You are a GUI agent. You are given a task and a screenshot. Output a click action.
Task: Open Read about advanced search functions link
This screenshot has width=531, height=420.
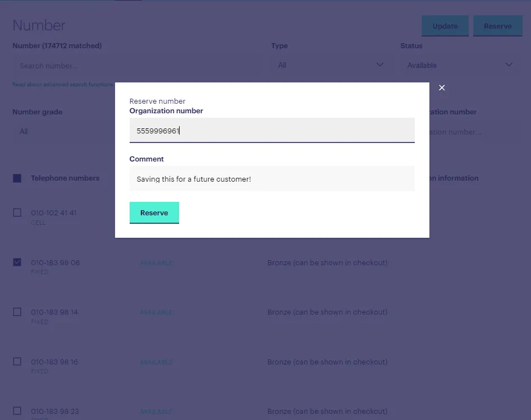pos(63,84)
